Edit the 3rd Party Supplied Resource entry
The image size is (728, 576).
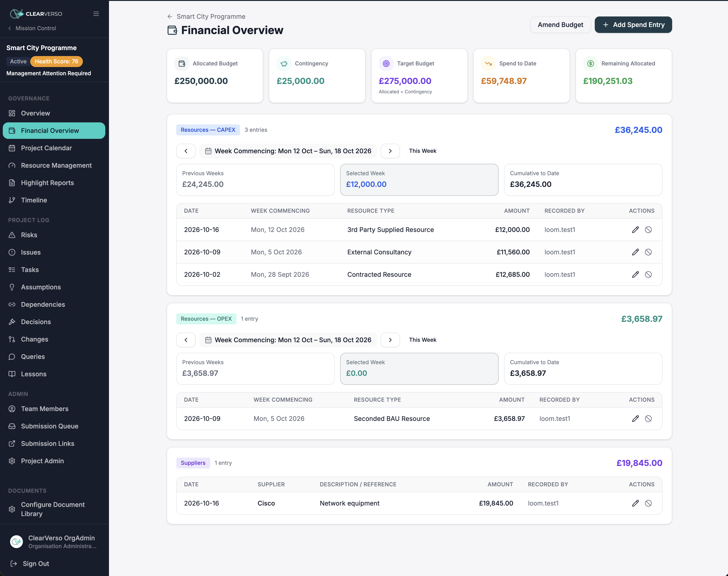(x=635, y=230)
